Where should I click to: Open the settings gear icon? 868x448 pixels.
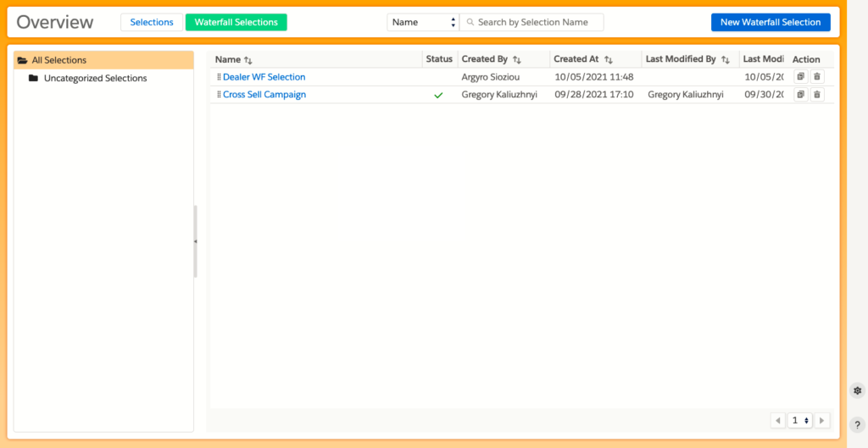tap(857, 390)
